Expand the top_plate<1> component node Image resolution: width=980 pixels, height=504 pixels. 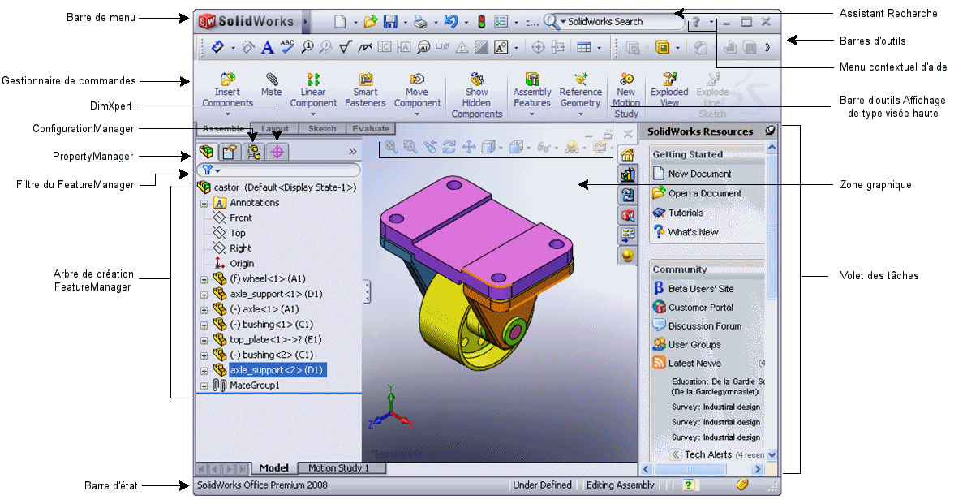[x=204, y=340]
